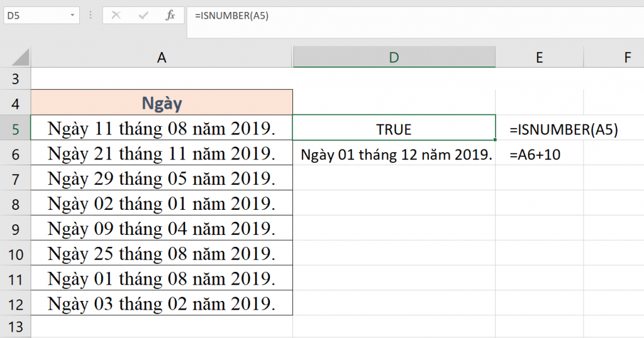Select cell D5 showing TRUE
The height and width of the screenshot is (338, 644).
click(394, 129)
